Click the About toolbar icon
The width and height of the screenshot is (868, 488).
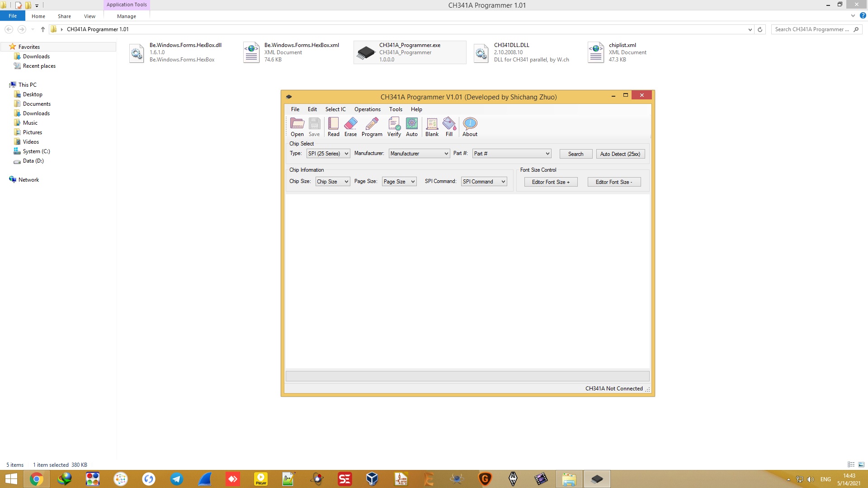tap(470, 127)
